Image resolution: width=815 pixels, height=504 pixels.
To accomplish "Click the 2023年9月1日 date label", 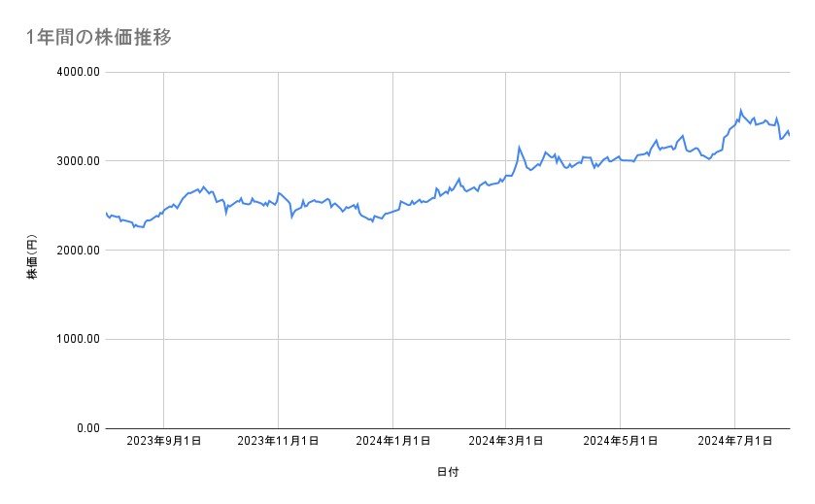I will (163, 442).
